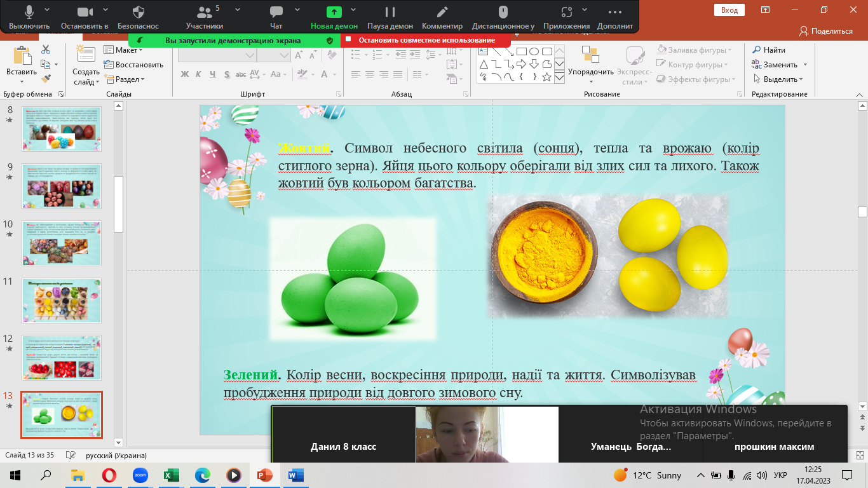Screen dimensions: 868x488
Task: Click the Найти find button
Action: pyautogui.click(x=769, y=50)
